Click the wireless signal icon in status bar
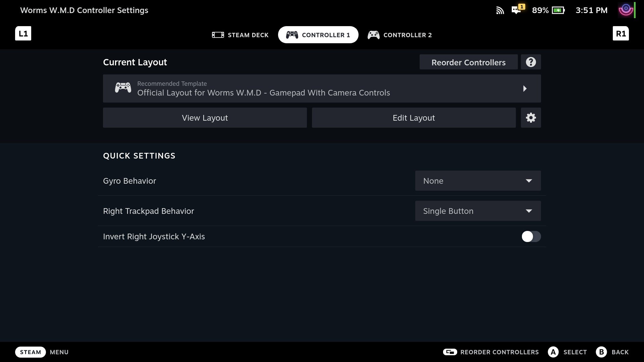644x362 pixels. [500, 10]
